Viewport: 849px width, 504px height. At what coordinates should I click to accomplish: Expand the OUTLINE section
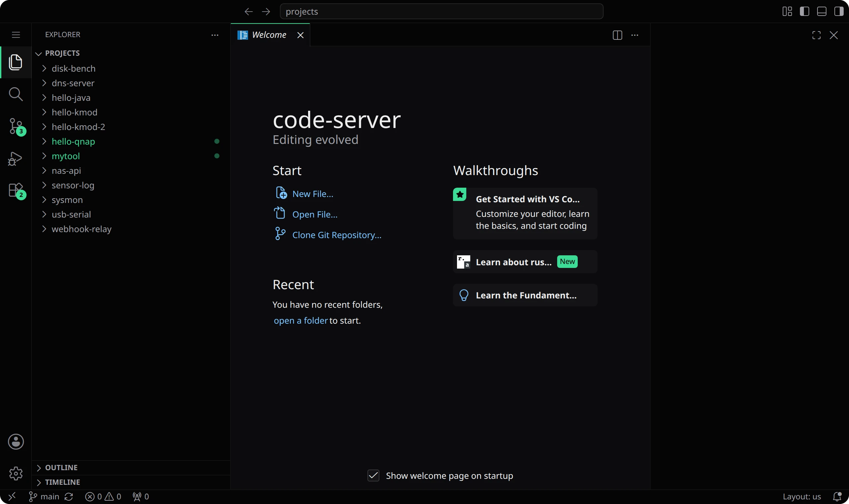pyautogui.click(x=131, y=468)
